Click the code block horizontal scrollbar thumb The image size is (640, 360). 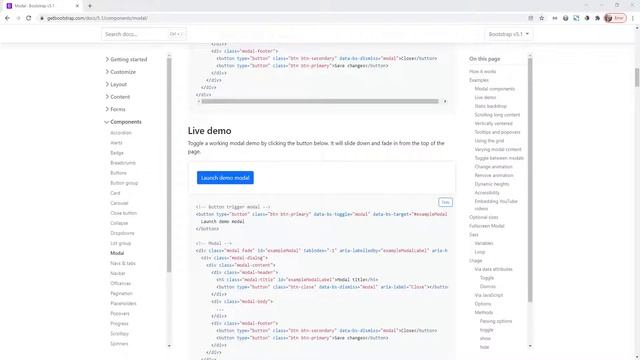click(x=320, y=101)
